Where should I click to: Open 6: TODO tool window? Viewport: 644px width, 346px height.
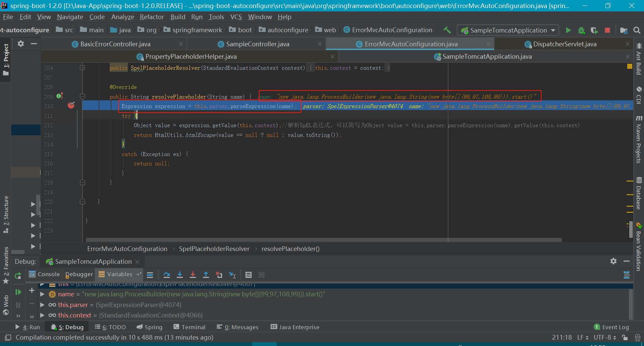[110, 327]
